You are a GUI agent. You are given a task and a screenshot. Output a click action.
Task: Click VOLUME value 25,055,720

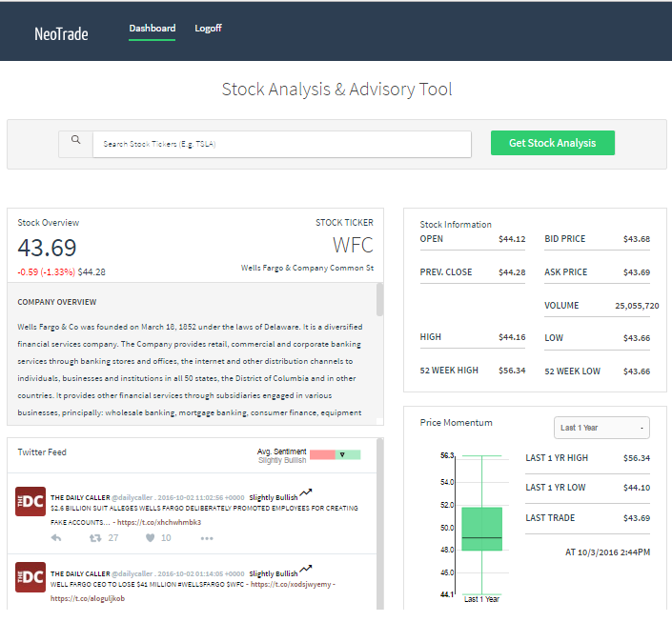(637, 306)
